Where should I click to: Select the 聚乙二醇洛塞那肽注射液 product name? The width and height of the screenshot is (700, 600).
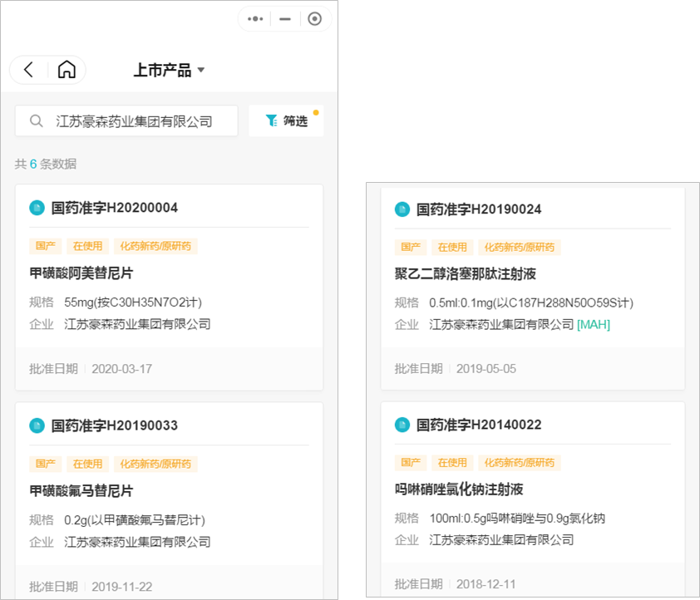click(466, 273)
